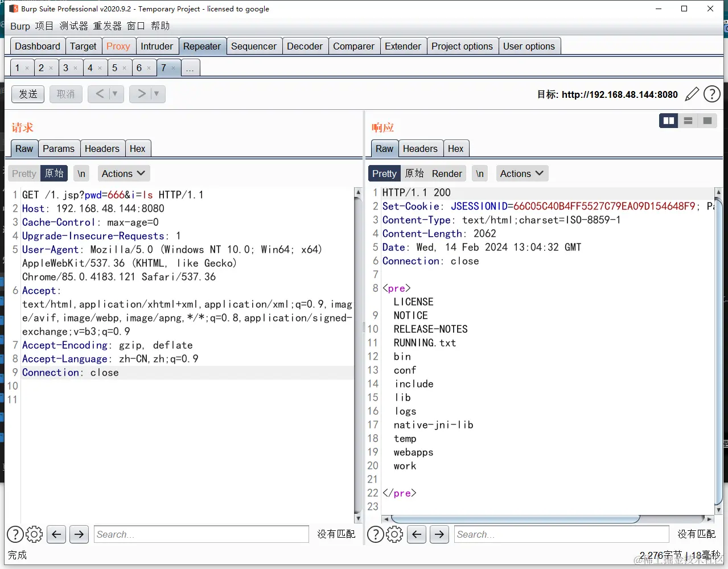Click request vertical scrollbar down arrow
728x569 pixels.
(358, 518)
